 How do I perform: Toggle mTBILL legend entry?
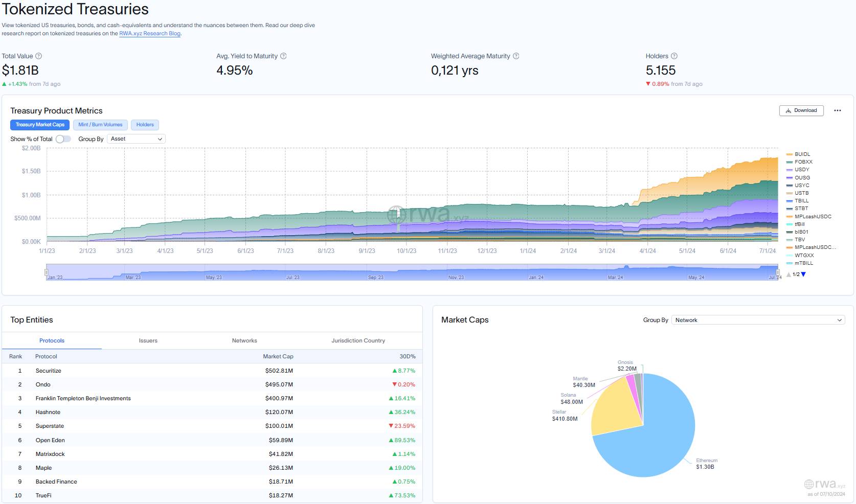point(800,263)
